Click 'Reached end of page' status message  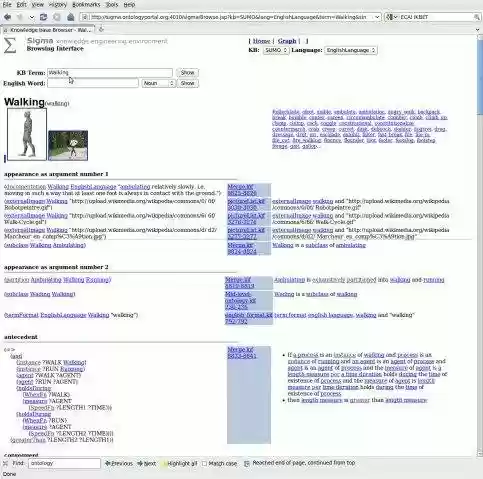304,463
